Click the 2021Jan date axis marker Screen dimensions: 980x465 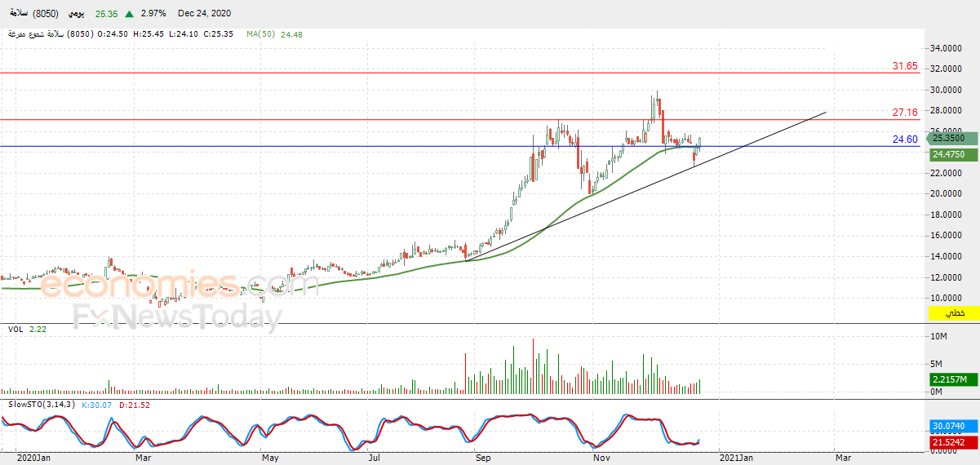736,458
